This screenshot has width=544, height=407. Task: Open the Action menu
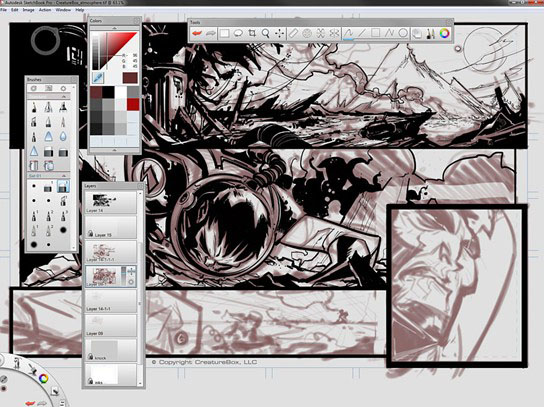(x=45, y=10)
